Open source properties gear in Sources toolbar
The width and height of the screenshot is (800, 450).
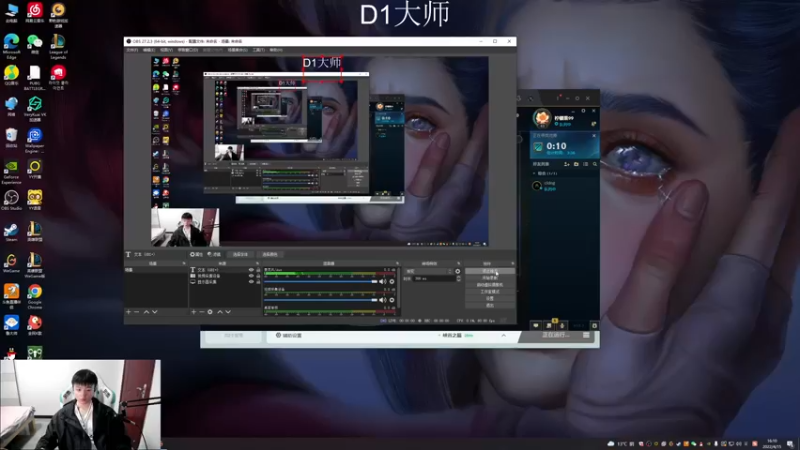point(210,312)
